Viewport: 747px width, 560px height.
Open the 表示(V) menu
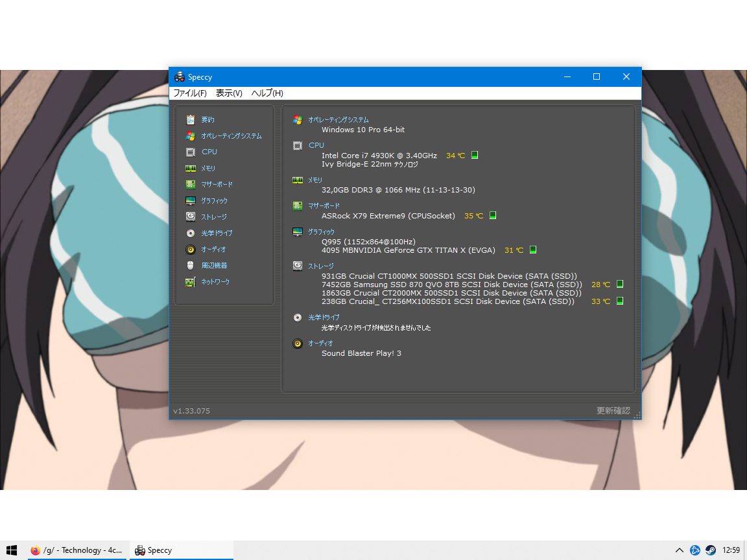[x=229, y=93]
